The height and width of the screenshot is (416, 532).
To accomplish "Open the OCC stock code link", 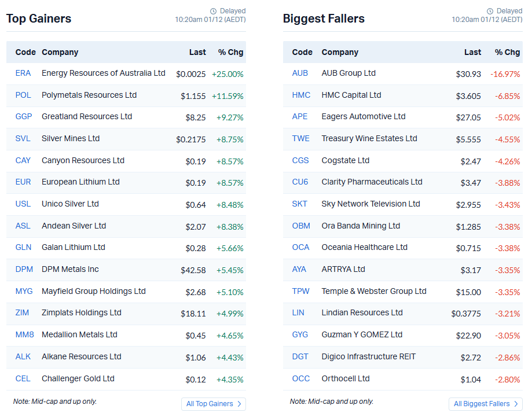I will [x=301, y=379].
